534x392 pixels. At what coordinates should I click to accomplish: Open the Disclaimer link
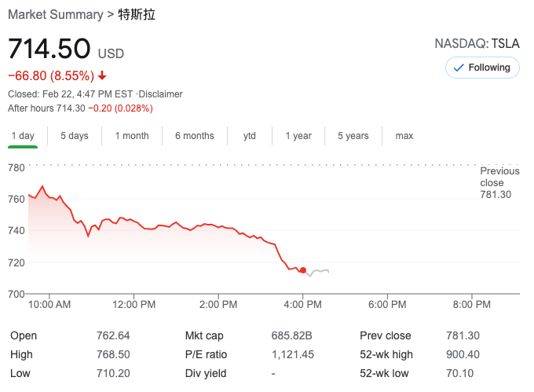pos(160,94)
